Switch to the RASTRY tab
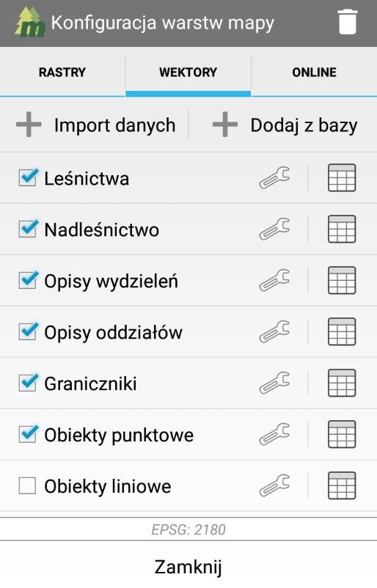The height and width of the screenshot is (588, 377). [62, 72]
